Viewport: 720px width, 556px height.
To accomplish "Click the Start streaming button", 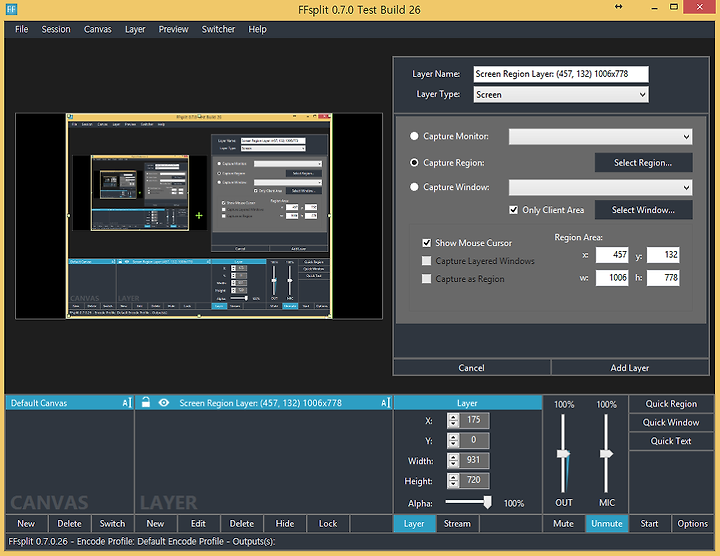I will pyautogui.click(x=649, y=523).
